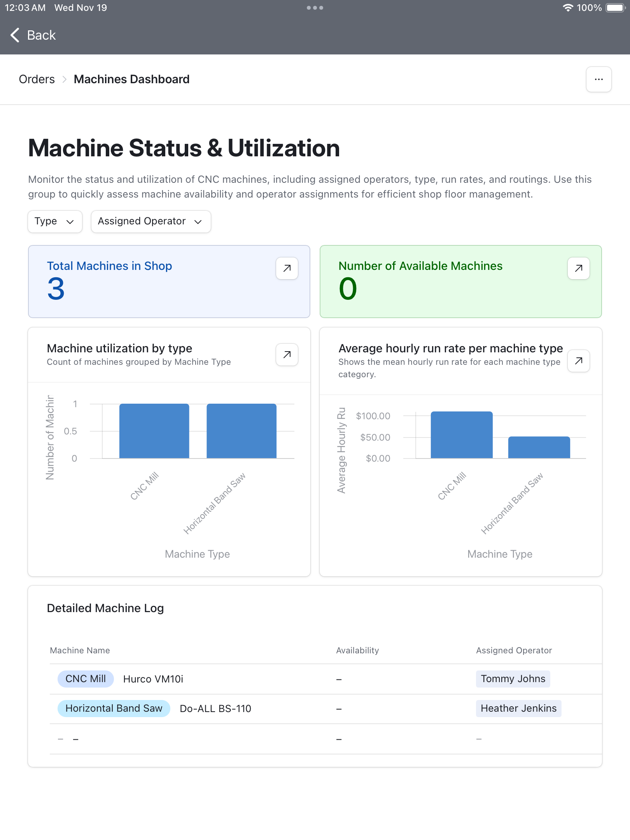Select the Hurco VM10i table row

[152, 679]
